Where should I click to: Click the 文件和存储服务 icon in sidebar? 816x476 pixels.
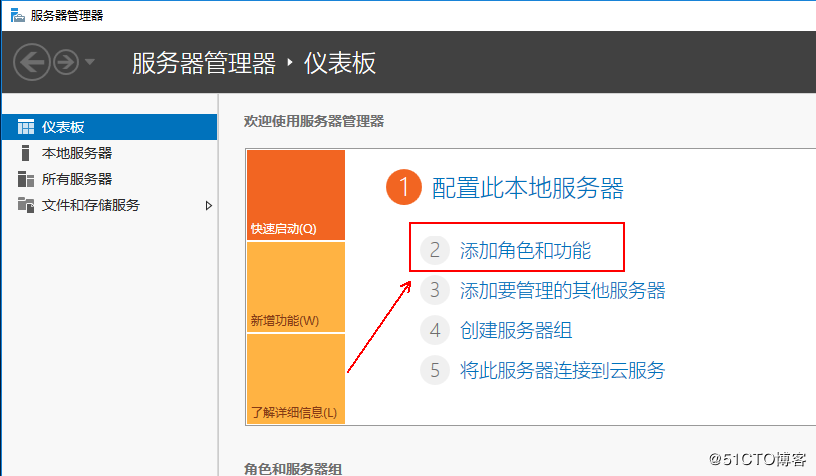click(26, 205)
